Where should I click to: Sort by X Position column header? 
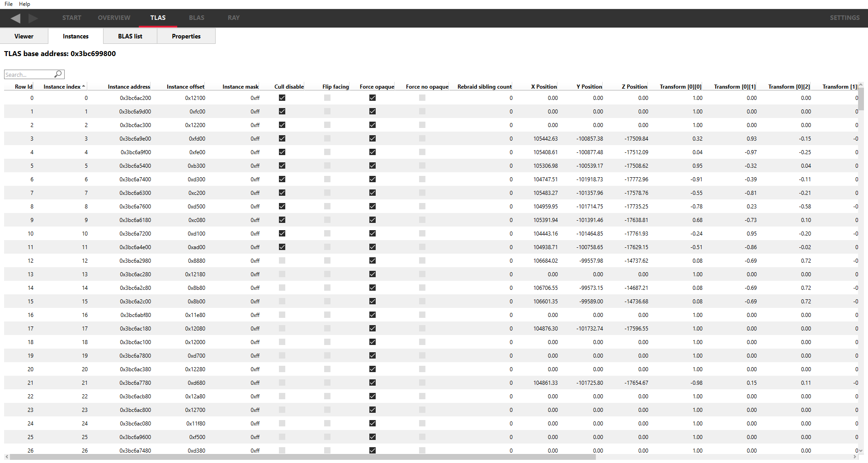(x=543, y=87)
